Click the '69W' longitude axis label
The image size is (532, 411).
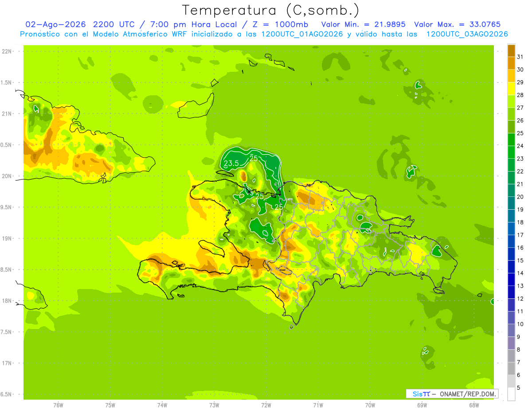[x=422, y=405]
